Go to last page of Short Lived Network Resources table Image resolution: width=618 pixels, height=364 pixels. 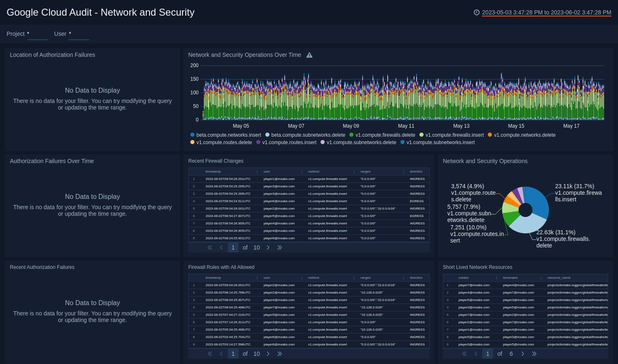click(x=534, y=354)
